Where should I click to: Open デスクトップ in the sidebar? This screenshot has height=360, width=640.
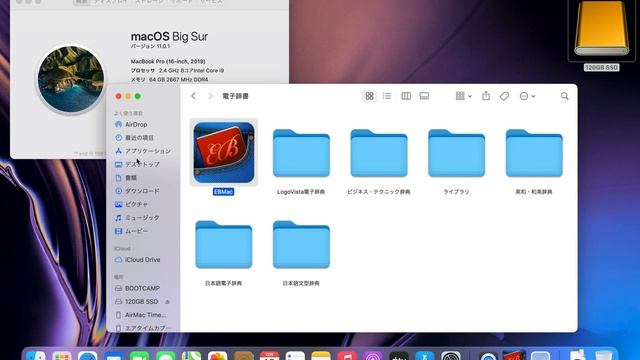[142, 164]
